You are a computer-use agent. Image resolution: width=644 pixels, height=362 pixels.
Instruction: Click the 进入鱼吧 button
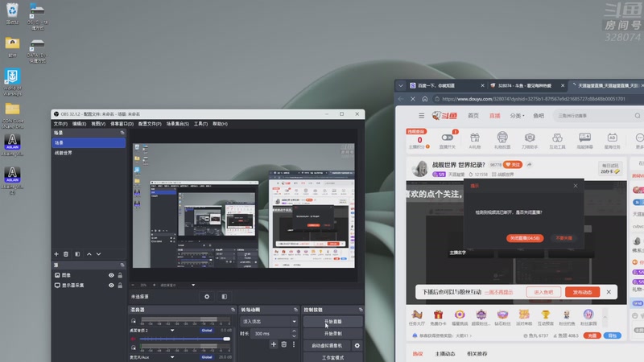coord(543,292)
